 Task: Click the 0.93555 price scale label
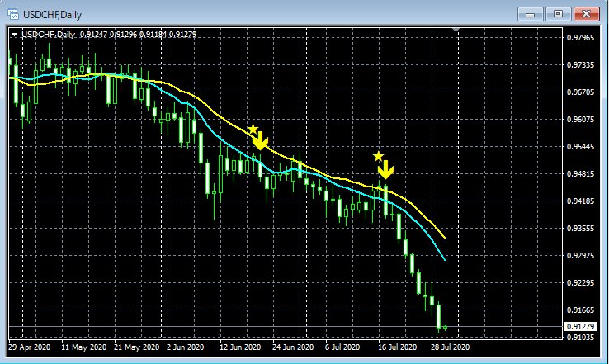[580, 228]
